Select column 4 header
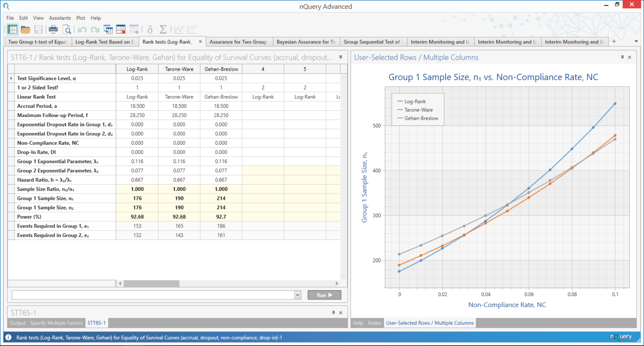 click(263, 69)
